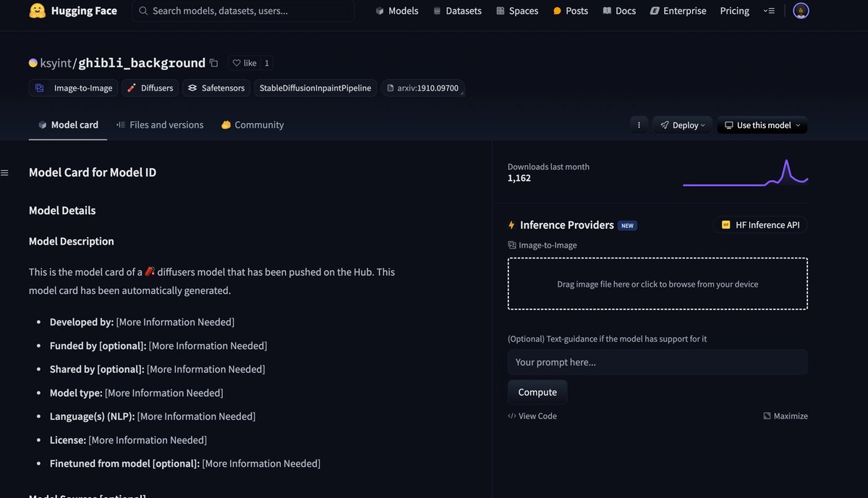Focus the Your prompt here field
The height and width of the screenshot is (498, 868).
[658, 362]
